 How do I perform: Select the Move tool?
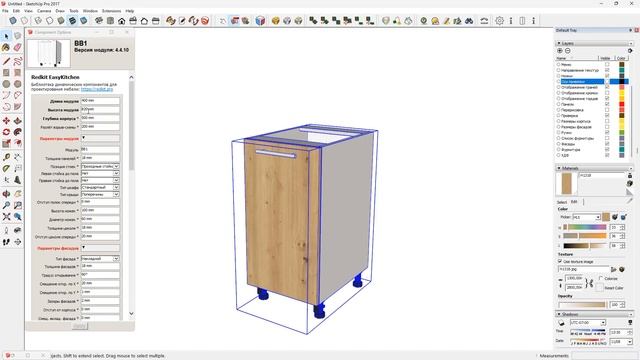[x=6, y=121]
